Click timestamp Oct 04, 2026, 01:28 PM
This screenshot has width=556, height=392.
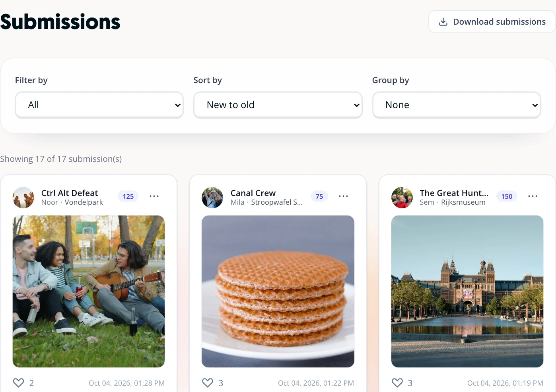126,383
